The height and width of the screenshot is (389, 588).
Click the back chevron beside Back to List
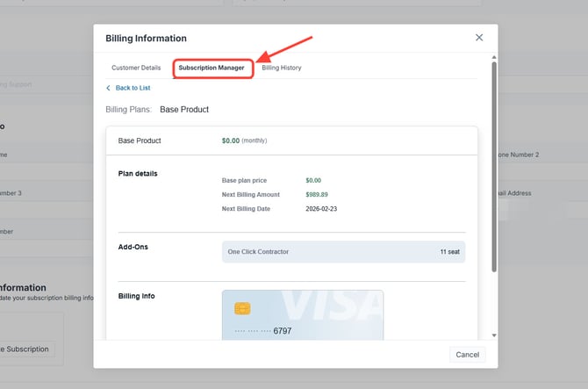[109, 88]
